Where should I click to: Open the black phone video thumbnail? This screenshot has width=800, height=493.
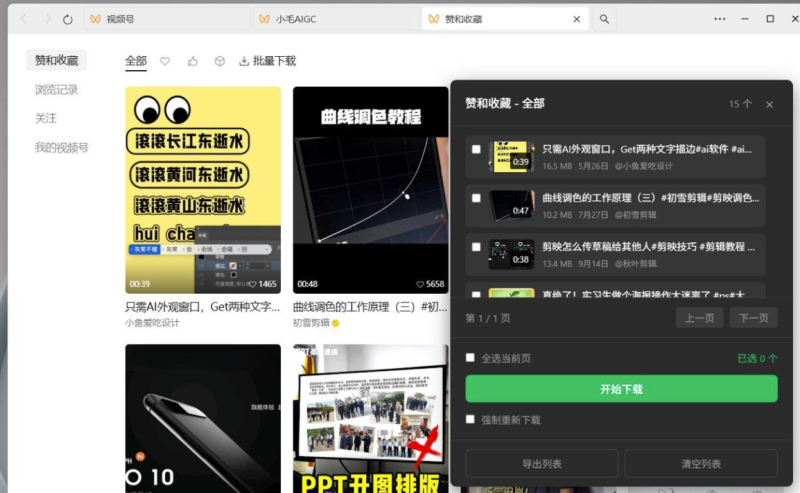point(203,418)
